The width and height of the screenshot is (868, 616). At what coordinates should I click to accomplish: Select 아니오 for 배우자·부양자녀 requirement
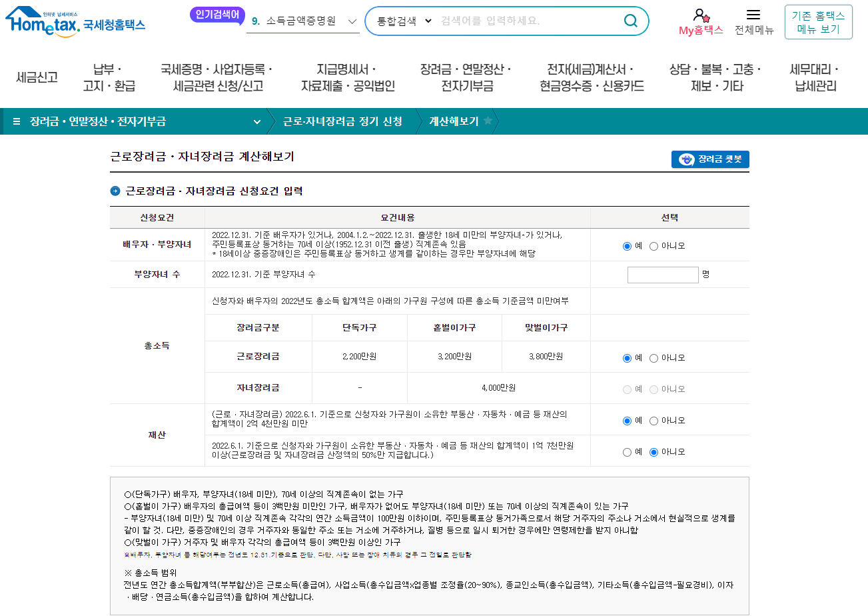644,245
